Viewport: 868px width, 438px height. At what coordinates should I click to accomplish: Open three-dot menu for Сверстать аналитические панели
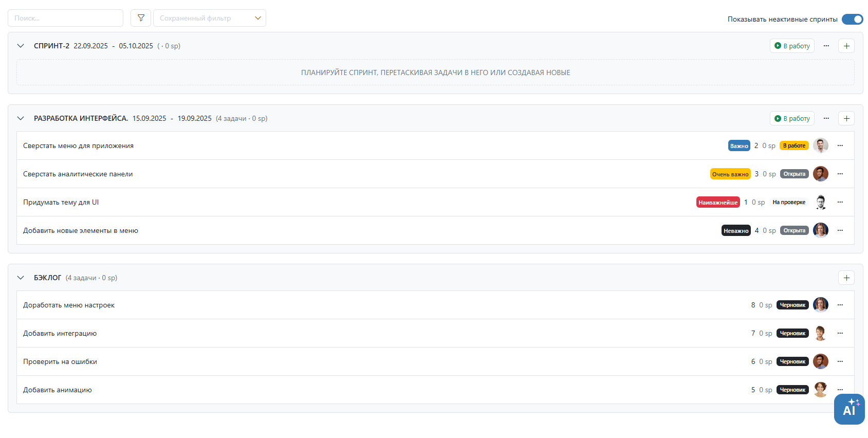[840, 174]
